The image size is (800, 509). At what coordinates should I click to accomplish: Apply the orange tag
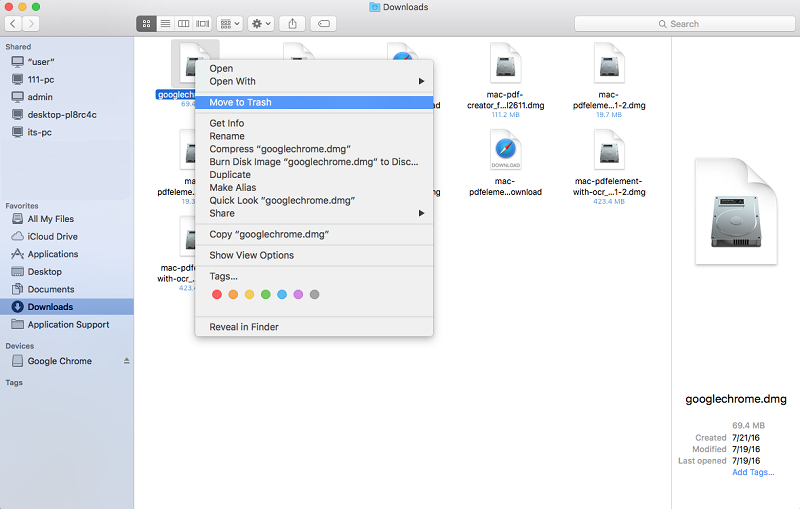tap(233, 294)
